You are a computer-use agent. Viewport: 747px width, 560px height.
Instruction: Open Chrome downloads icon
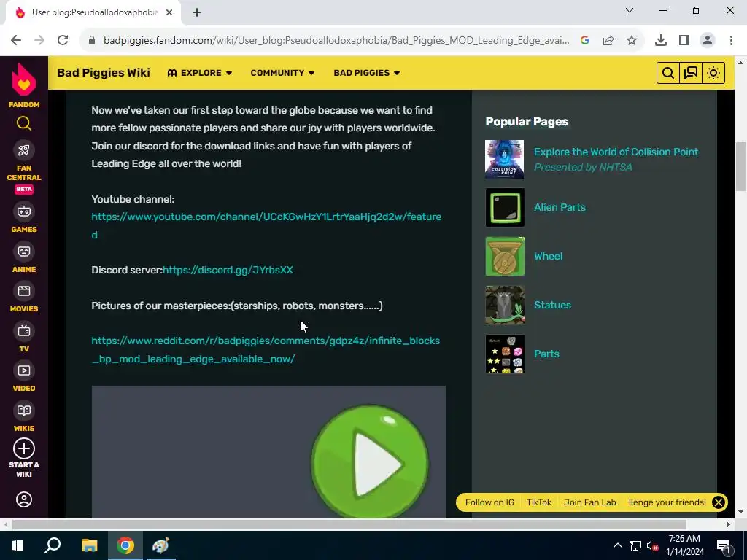(661, 41)
